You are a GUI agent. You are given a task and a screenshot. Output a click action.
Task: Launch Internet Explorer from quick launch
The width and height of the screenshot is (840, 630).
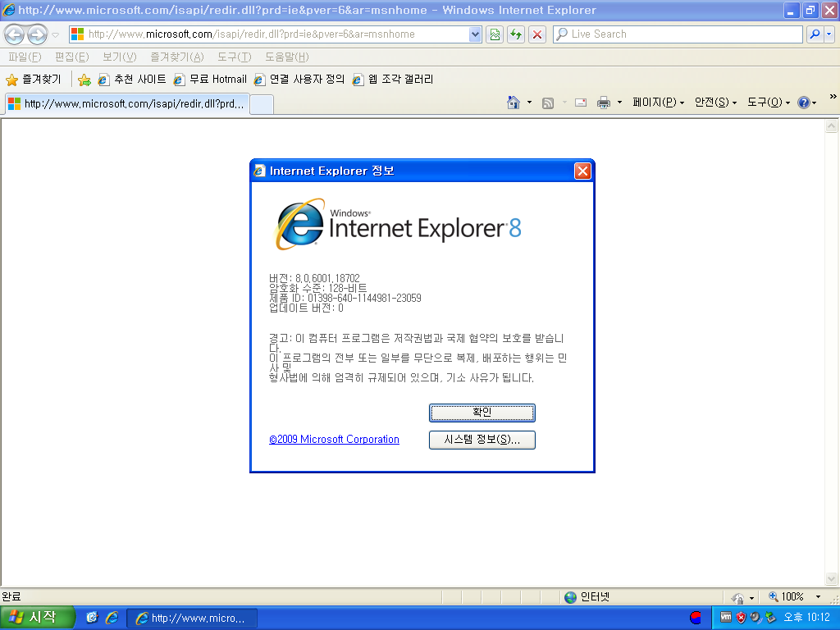tap(112, 618)
